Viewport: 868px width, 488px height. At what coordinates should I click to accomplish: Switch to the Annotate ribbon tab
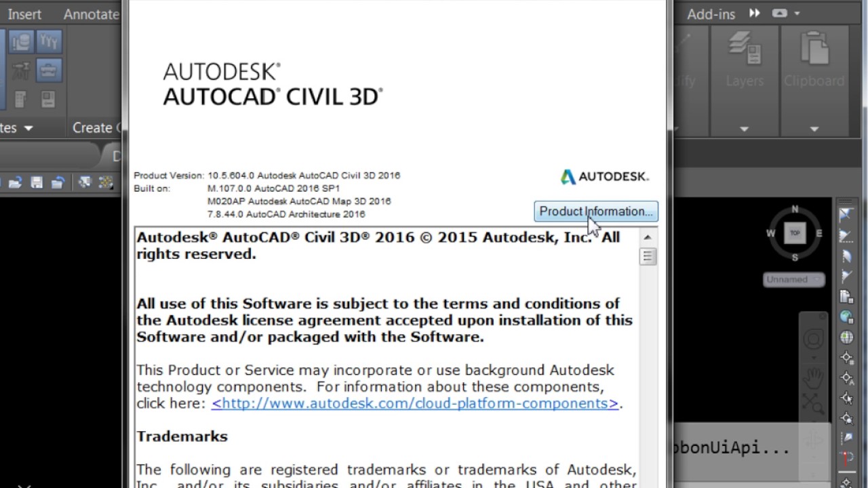pyautogui.click(x=91, y=14)
